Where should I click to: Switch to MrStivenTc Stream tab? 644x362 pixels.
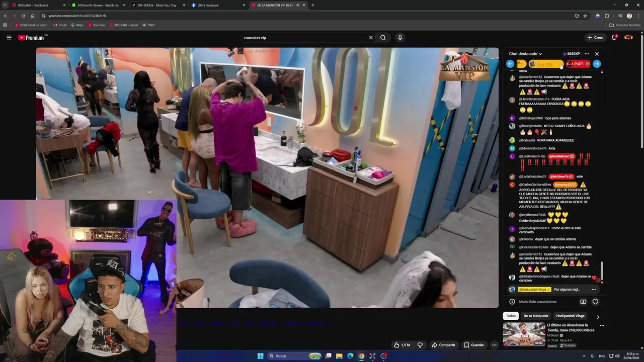point(98,5)
